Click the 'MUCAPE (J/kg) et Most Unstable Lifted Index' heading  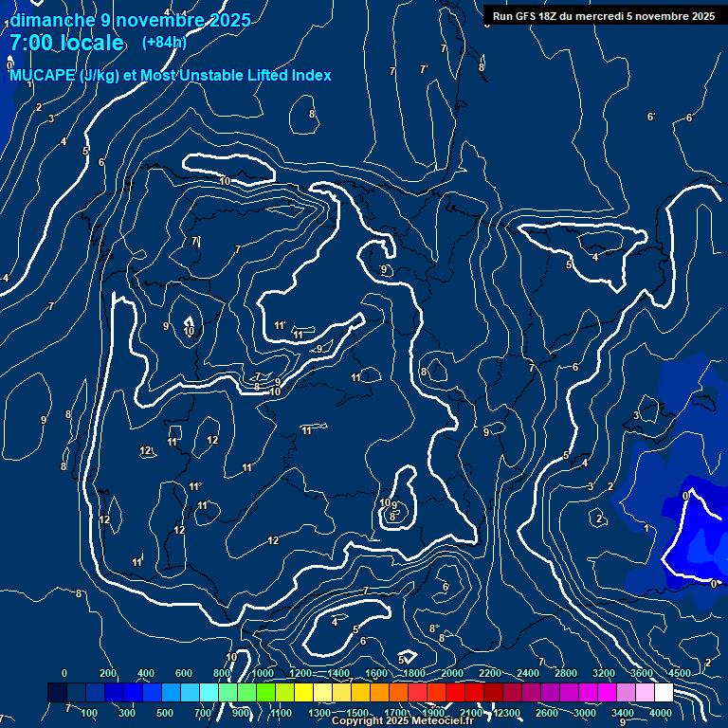coord(171,75)
